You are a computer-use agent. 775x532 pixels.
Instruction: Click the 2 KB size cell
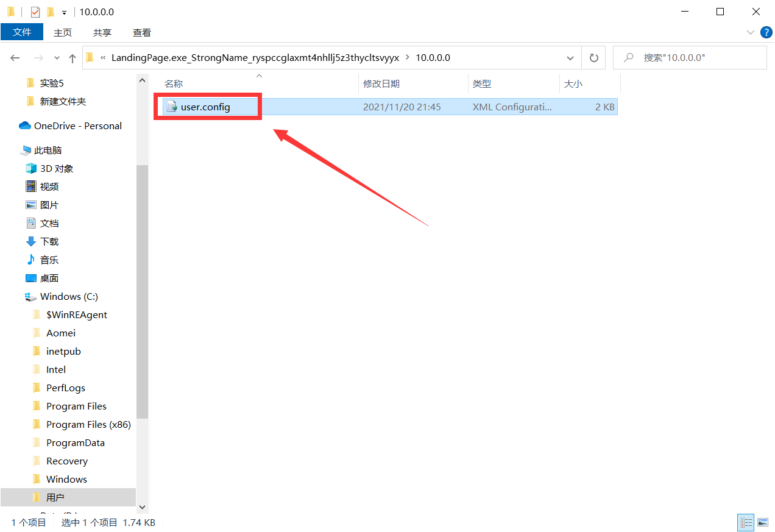(x=605, y=107)
